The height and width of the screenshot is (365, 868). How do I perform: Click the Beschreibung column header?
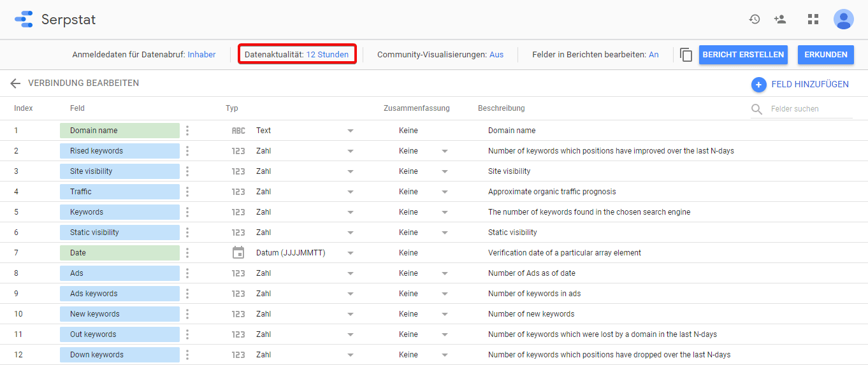click(x=502, y=108)
